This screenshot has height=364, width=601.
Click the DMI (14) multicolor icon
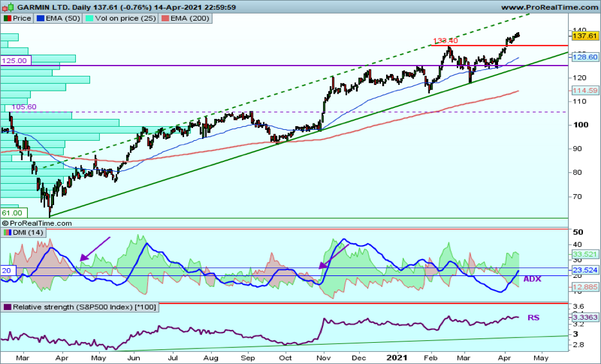[x=7, y=232]
